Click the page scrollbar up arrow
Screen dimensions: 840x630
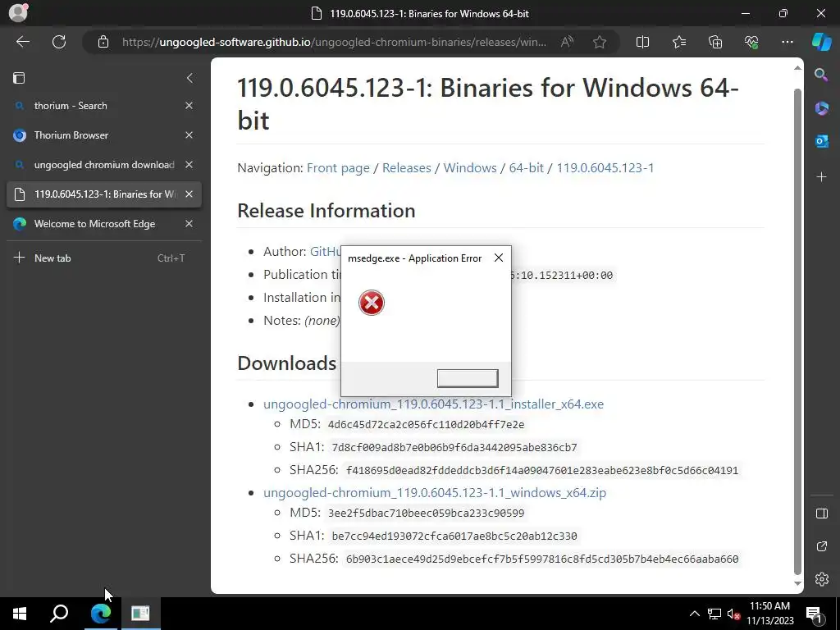(x=797, y=68)
